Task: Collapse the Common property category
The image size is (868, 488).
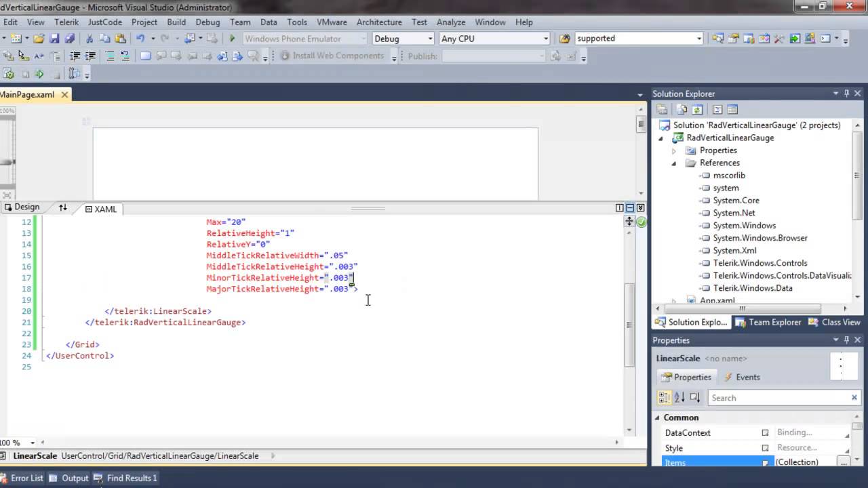Action: (x=656, y=418)
